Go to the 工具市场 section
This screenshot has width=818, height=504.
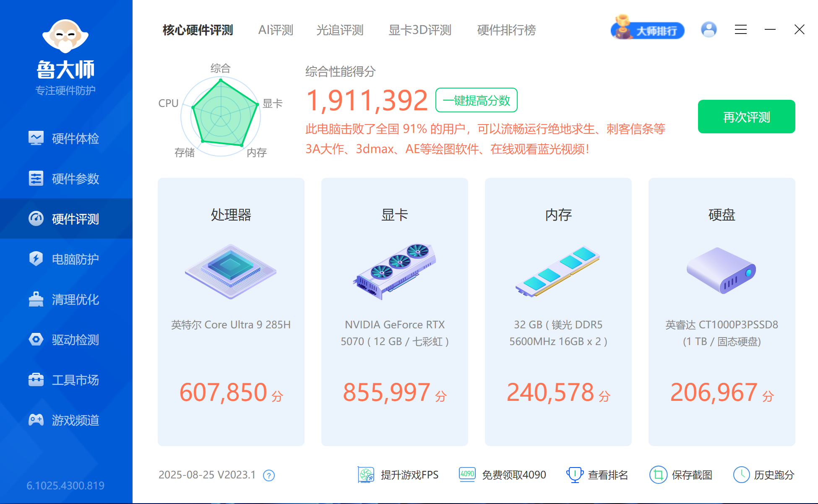[66, 380]
